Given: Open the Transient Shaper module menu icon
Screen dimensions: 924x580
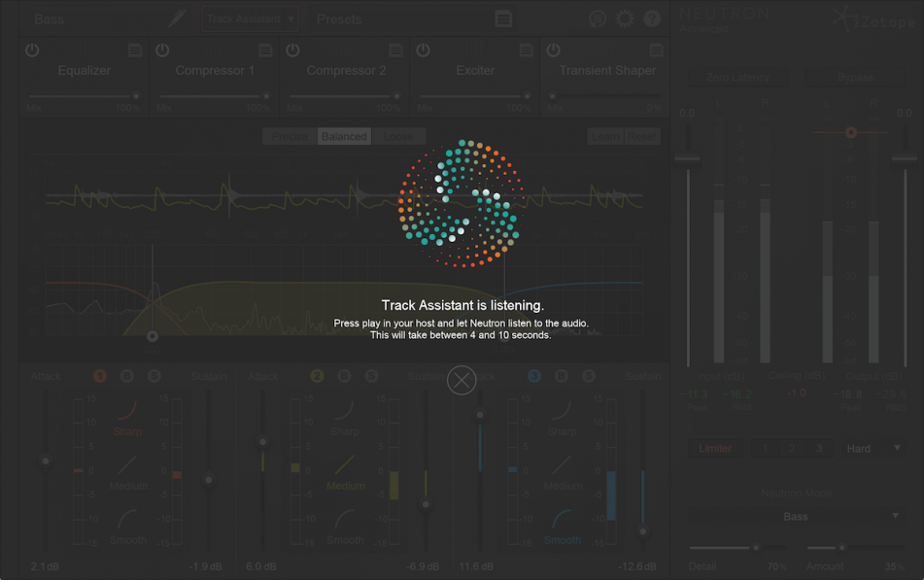Looking at the screenshot, I should point(656,51).
